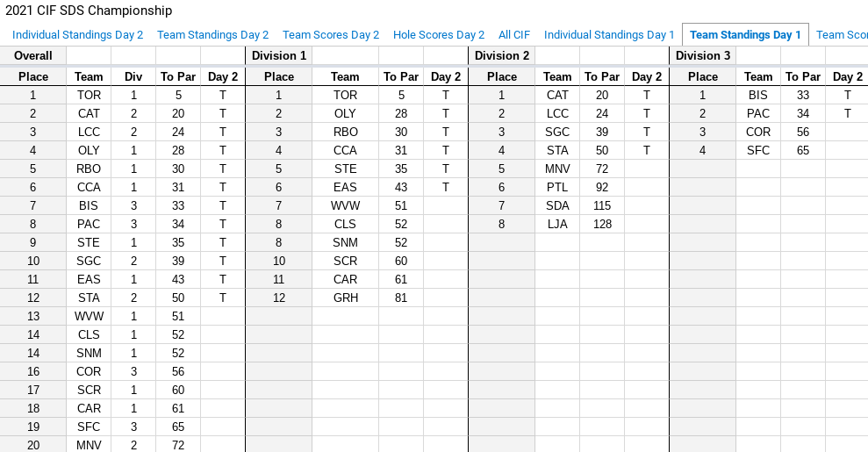Switch to Team Standings Day 2 tab

coord(212,35)
